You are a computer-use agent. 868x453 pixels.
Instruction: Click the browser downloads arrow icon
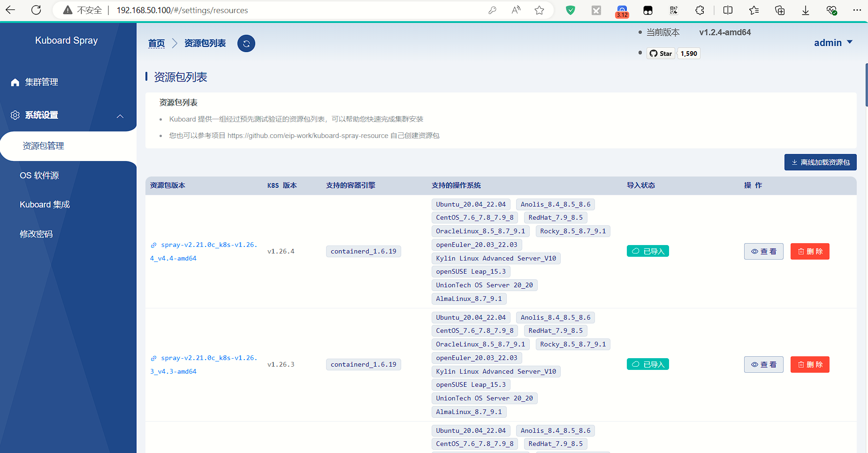pyautogui.click(x=805, y=10)
